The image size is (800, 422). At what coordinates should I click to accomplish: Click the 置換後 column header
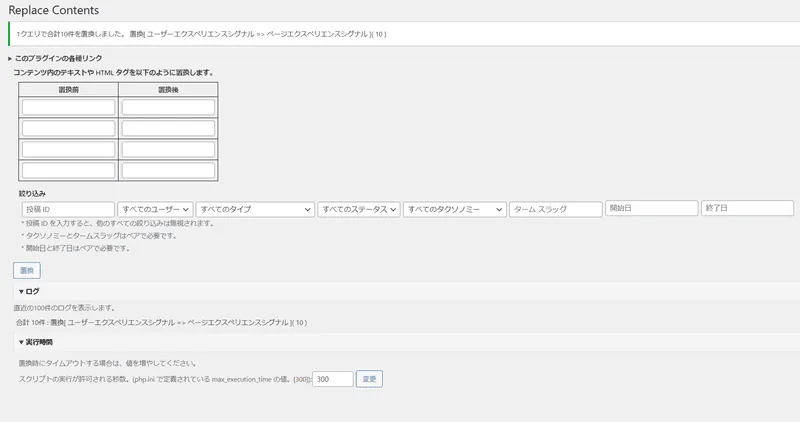[168, 89]
